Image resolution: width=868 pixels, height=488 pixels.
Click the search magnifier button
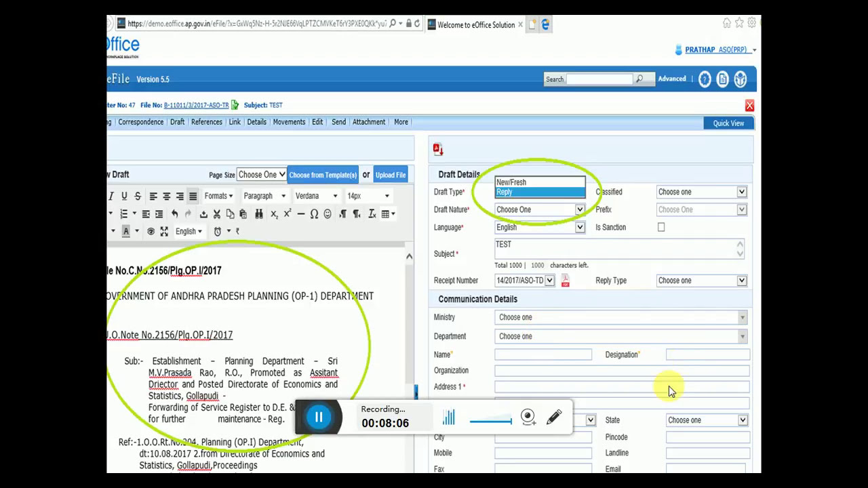click(639, 79)
